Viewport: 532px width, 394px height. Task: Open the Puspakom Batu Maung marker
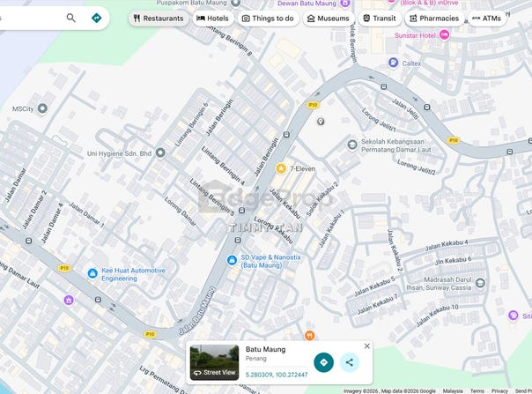pyautogui.click(x=235, y=3)
